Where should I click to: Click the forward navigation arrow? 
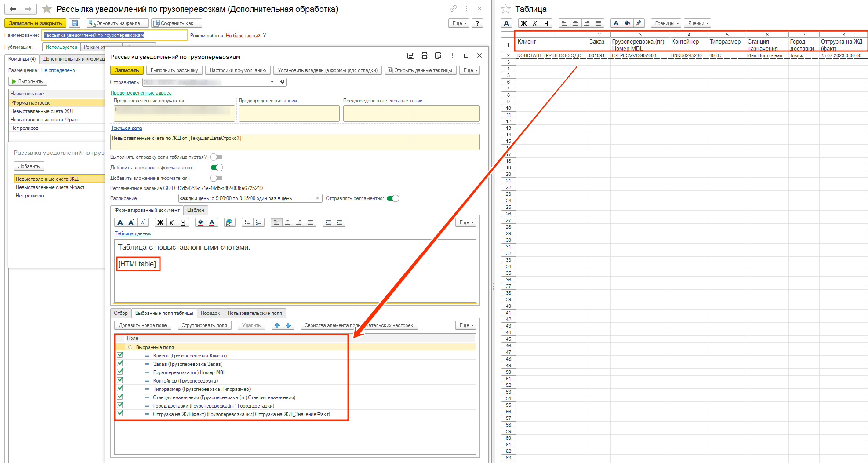(x=28, y=9)
